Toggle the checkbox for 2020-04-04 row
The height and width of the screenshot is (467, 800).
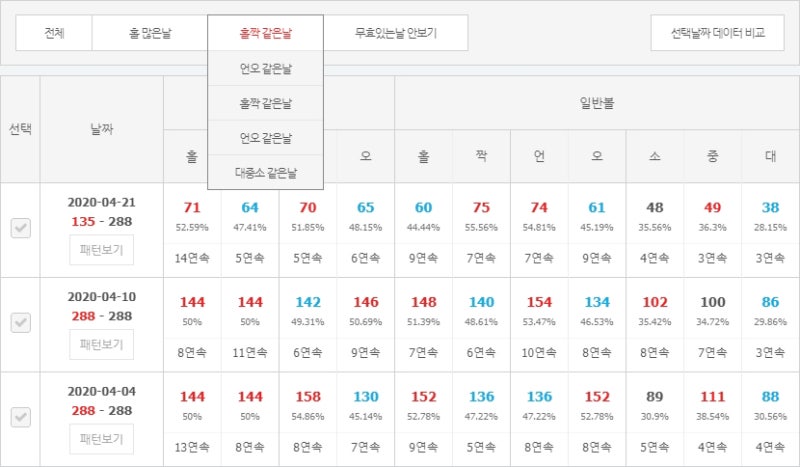(21, 417)
